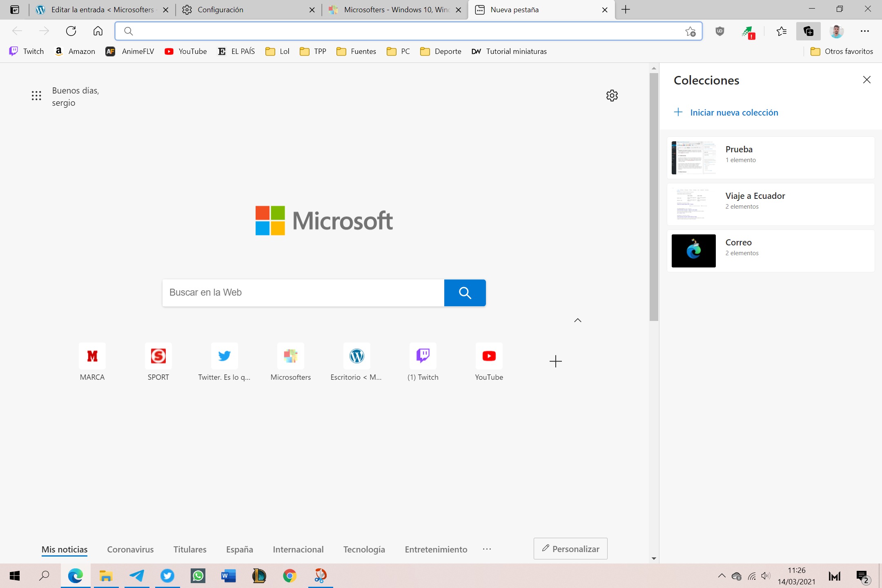This screenshot has width=882, height=588.
Task: Open the Fuentes favorites folder
Action: (356, 51)
